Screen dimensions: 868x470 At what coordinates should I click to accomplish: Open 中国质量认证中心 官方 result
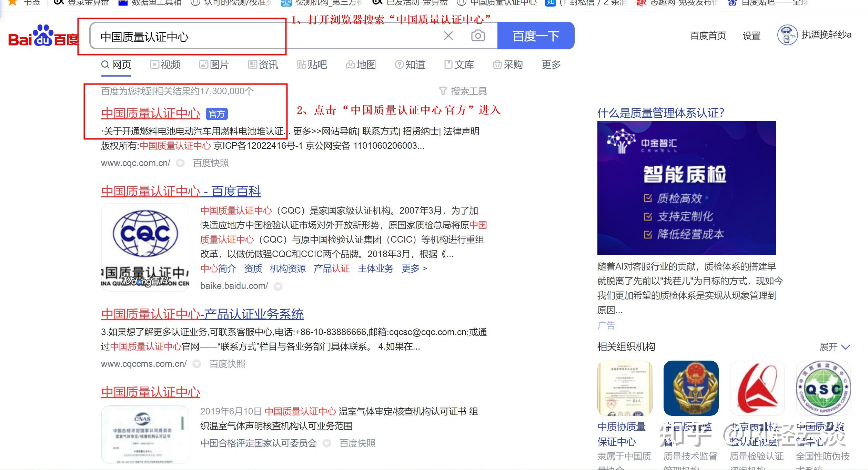click(150, 114)
